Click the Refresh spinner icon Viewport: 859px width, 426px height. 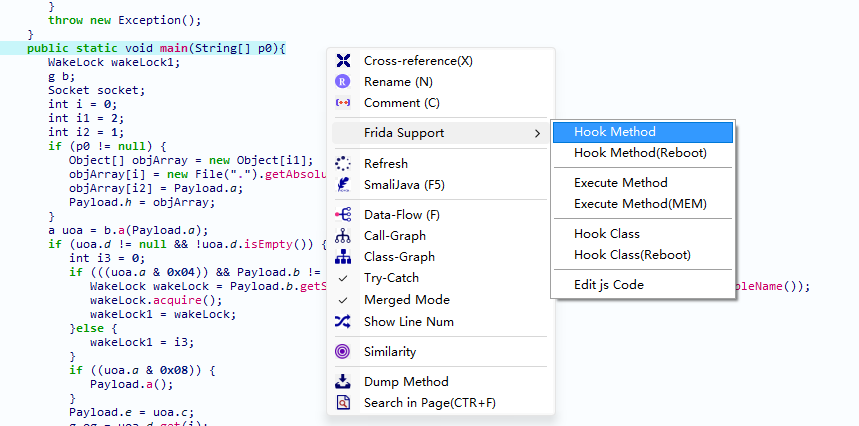(x=344, y=163)
